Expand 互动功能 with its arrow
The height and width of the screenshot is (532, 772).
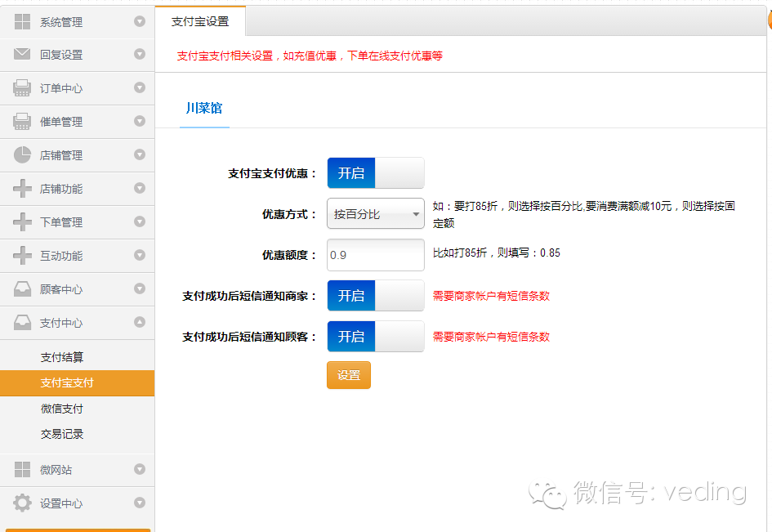pos(140,255)
